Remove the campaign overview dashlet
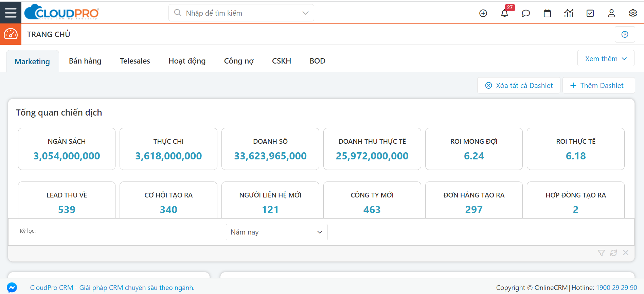644x294 pixels. [x=626, y=253]
